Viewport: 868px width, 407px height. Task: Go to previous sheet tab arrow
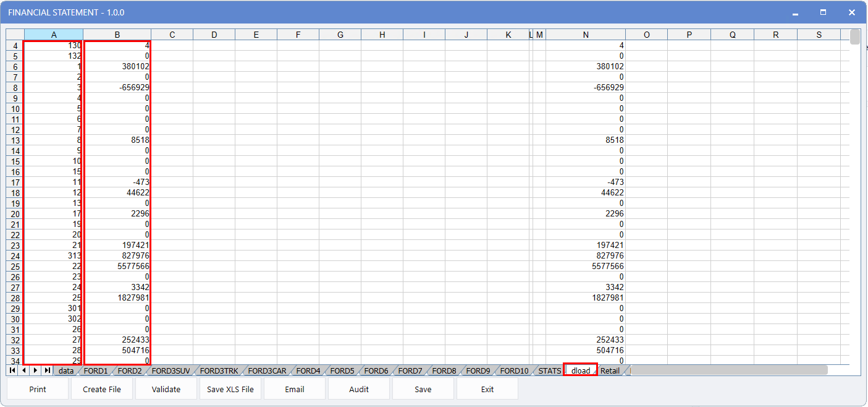click(x=23, y=371)
